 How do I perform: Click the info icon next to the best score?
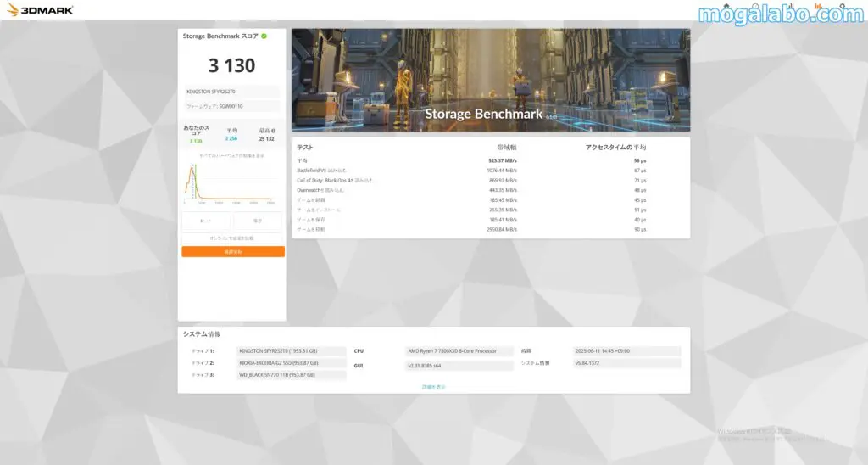(x=274, y=131)
